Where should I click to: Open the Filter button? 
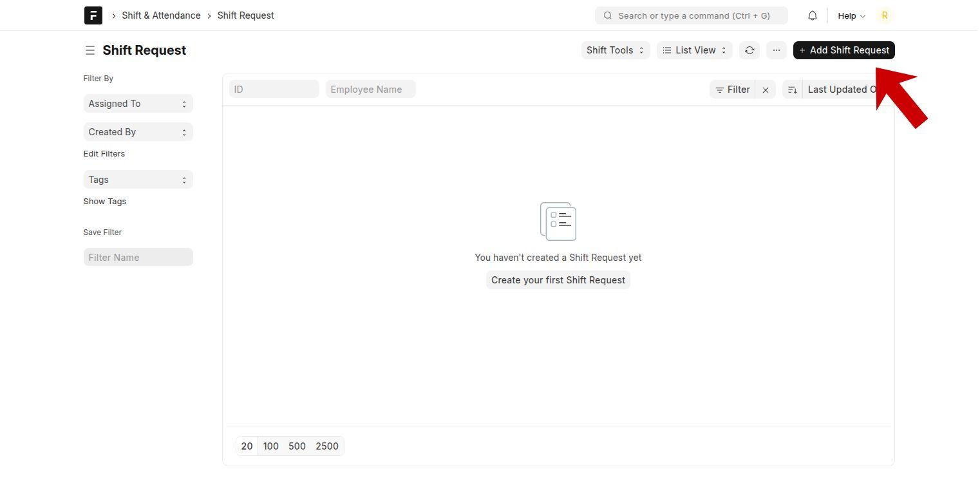point(733,90)
